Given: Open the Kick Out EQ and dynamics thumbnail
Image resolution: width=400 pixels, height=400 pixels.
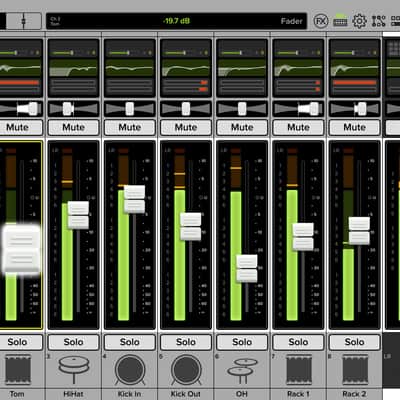Looking at the screenshot, I should (186, 68).
